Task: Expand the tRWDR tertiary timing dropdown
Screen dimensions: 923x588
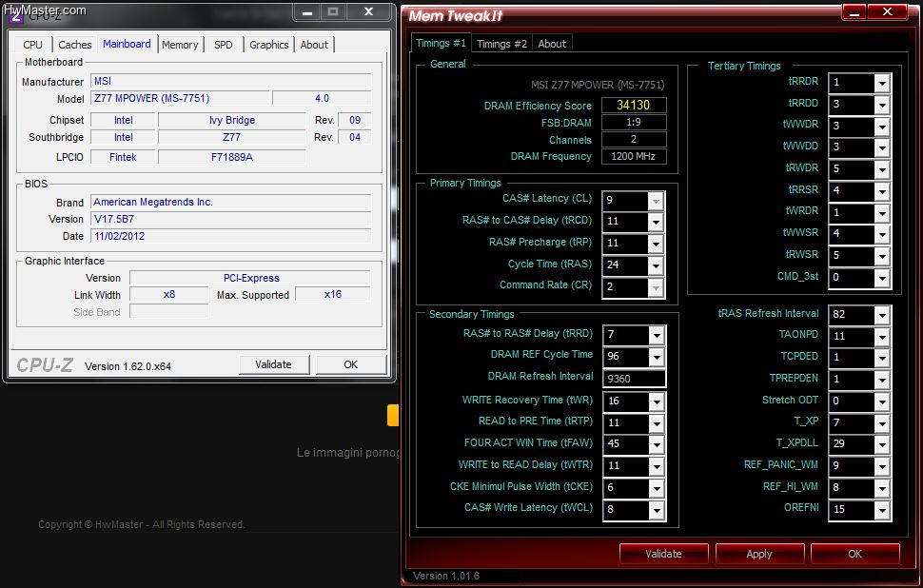Action: 882,169
